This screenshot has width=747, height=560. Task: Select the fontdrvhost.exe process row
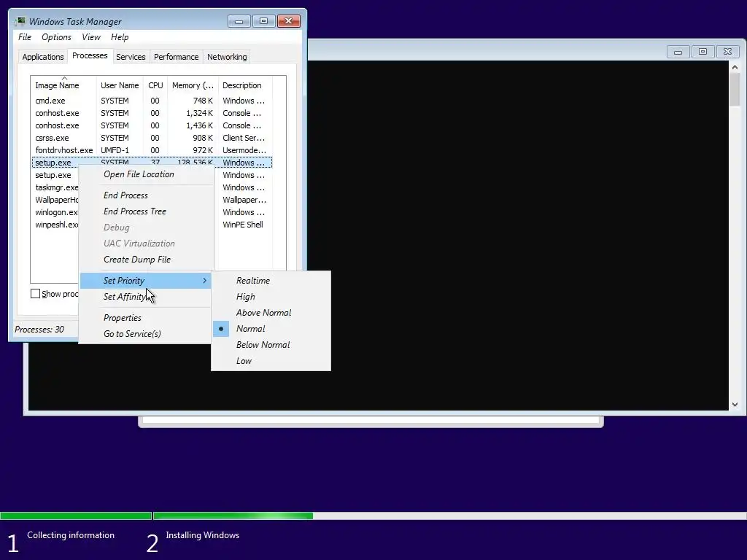pos(152,150)
